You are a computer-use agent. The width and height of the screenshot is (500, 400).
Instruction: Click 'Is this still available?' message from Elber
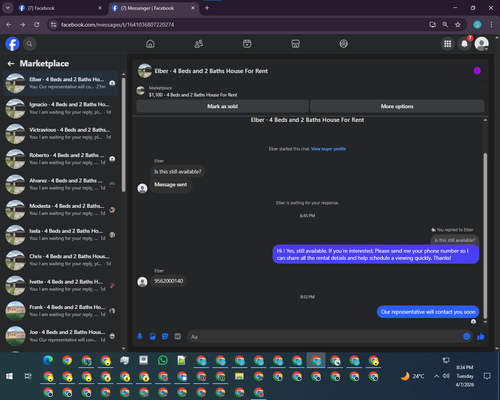[x=178, y=172]
